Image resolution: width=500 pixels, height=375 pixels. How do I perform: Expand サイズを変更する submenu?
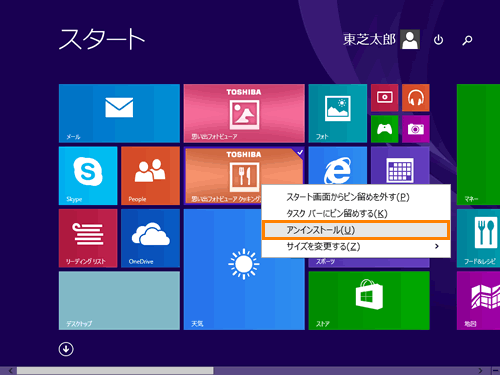356,246
